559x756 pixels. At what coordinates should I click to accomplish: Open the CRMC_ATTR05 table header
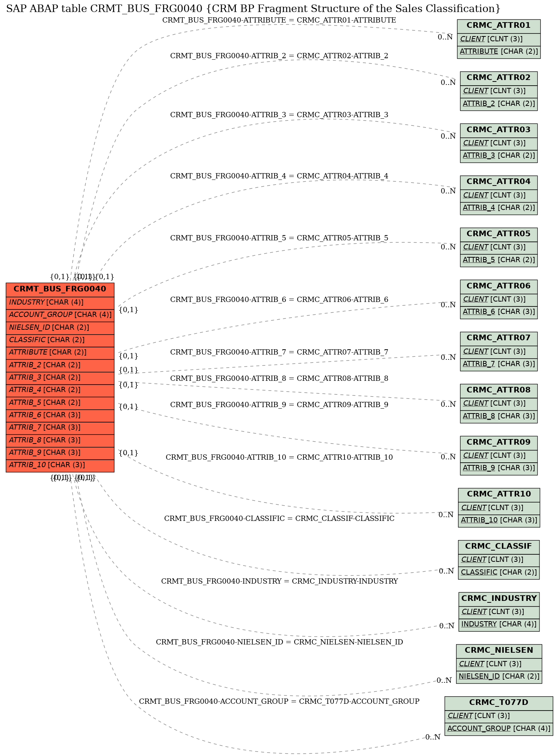tap(499, 234)
